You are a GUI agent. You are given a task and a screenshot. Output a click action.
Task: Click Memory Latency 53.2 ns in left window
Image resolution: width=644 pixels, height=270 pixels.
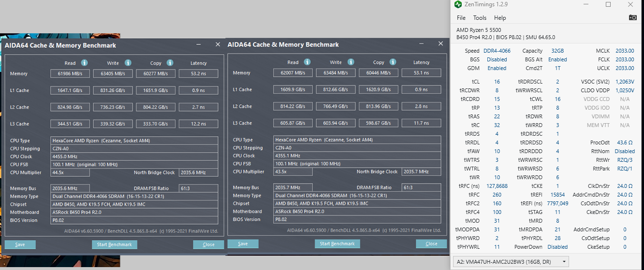(x=198, y=74)
